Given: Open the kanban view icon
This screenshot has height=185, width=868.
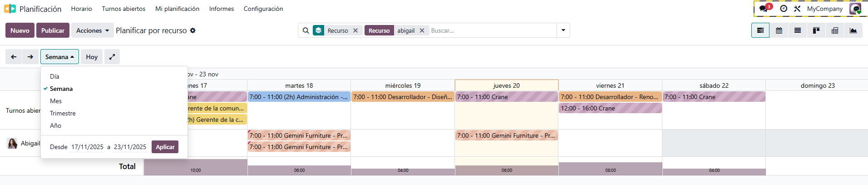Looking at the screenshot, I should click(816, 30).
